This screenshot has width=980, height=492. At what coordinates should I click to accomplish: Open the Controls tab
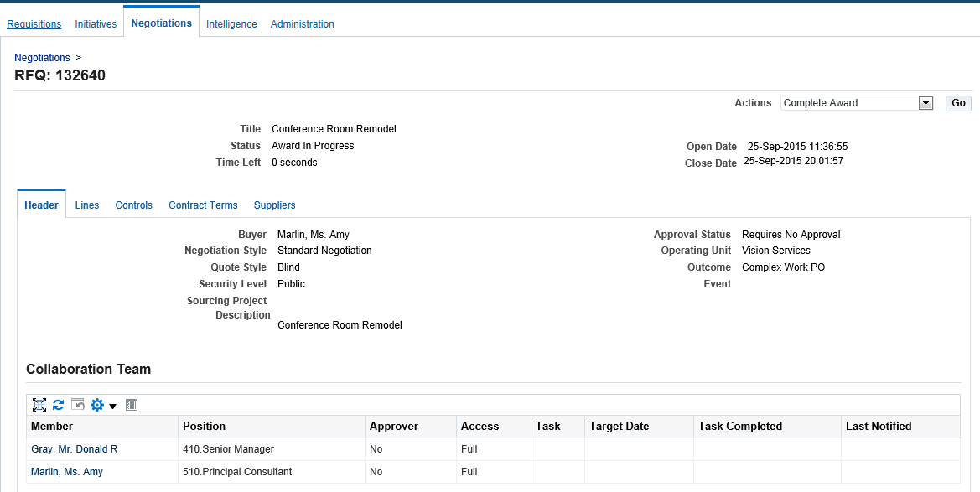[x=134, y=205]
